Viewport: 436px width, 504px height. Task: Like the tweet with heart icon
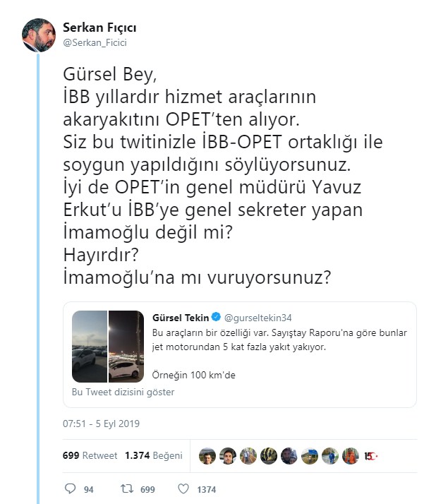coord(183,488)
